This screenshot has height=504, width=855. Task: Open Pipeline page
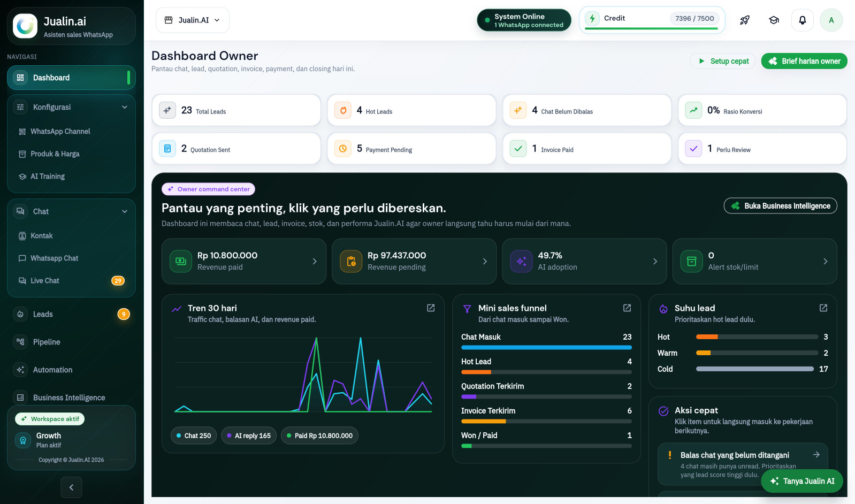point(71,342)
